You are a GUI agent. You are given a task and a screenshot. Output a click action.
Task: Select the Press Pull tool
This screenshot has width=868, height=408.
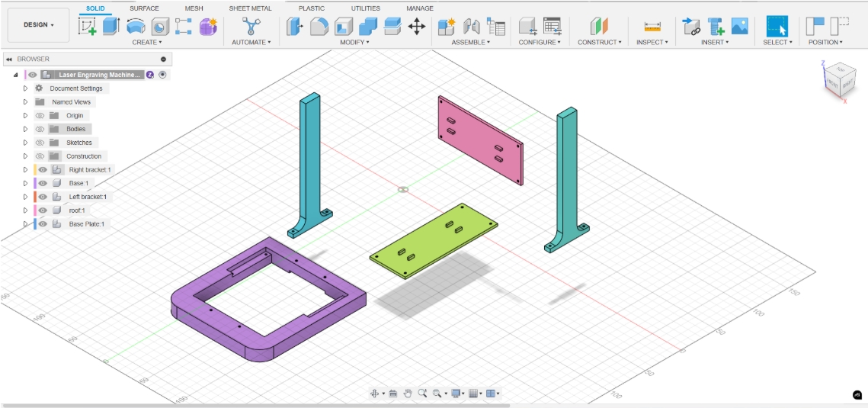click(x=295, y=26)
